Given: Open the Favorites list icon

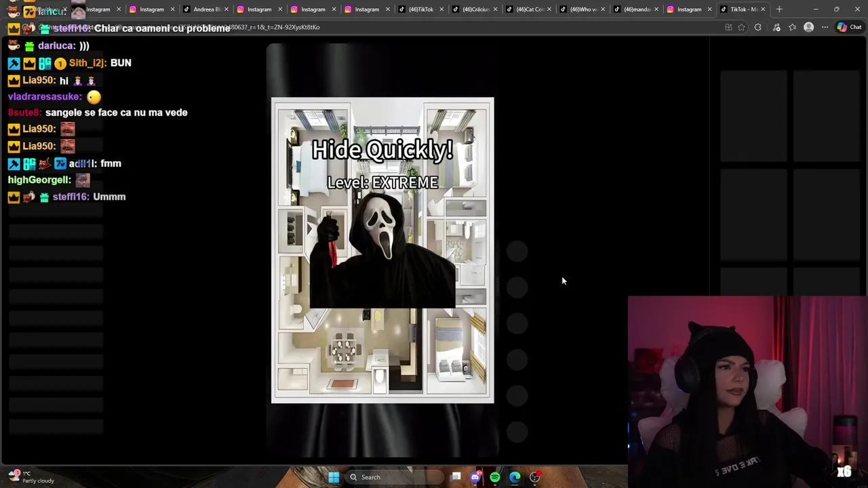Looking at the screenshot, I should (x=792, y=27).
